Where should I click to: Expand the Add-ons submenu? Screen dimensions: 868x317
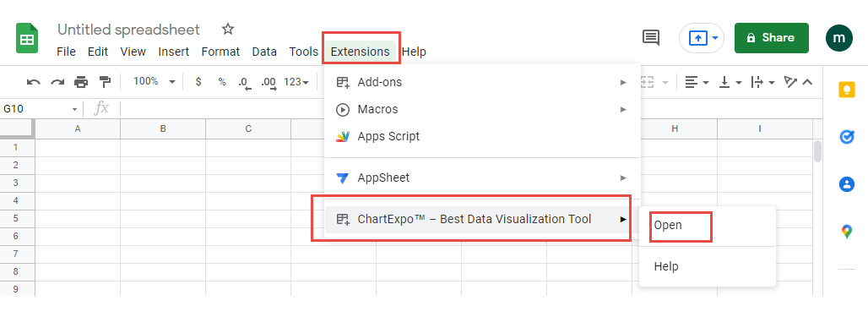(482, 82)
